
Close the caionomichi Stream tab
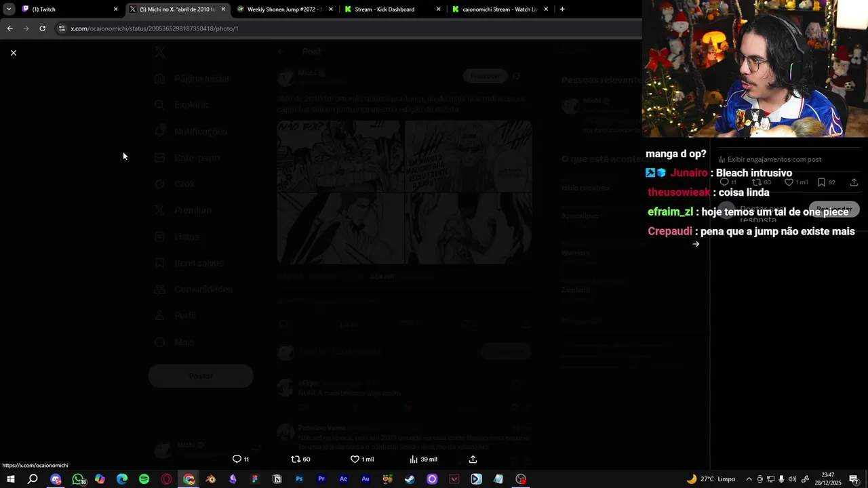[x=546, y=9]
